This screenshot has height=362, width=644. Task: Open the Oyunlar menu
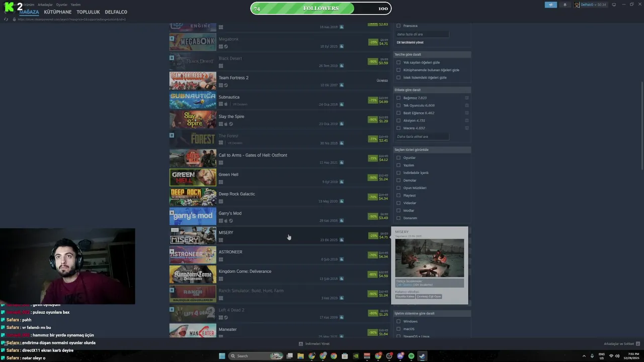61,5
